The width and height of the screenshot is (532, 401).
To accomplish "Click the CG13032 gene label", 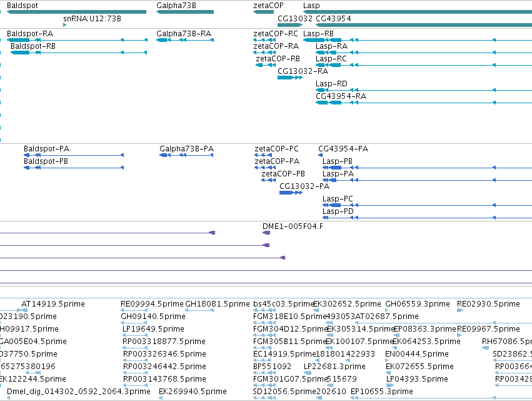I will (x=295, y=18).
